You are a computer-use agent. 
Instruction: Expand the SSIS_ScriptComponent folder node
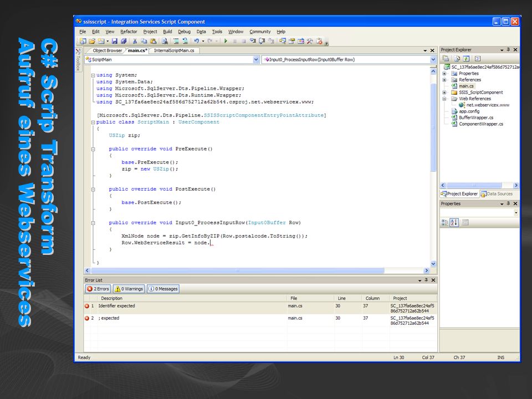point(444,93)
